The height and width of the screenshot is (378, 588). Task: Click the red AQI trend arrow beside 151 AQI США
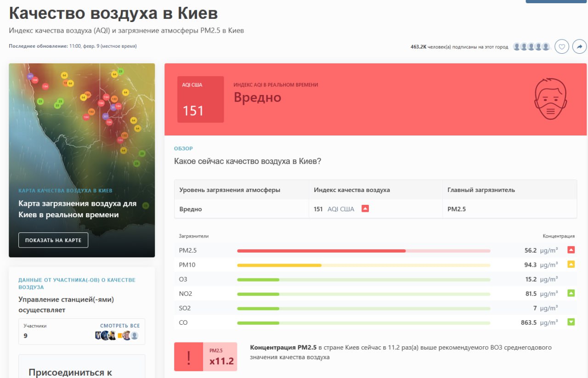click(x=365, y=209)
